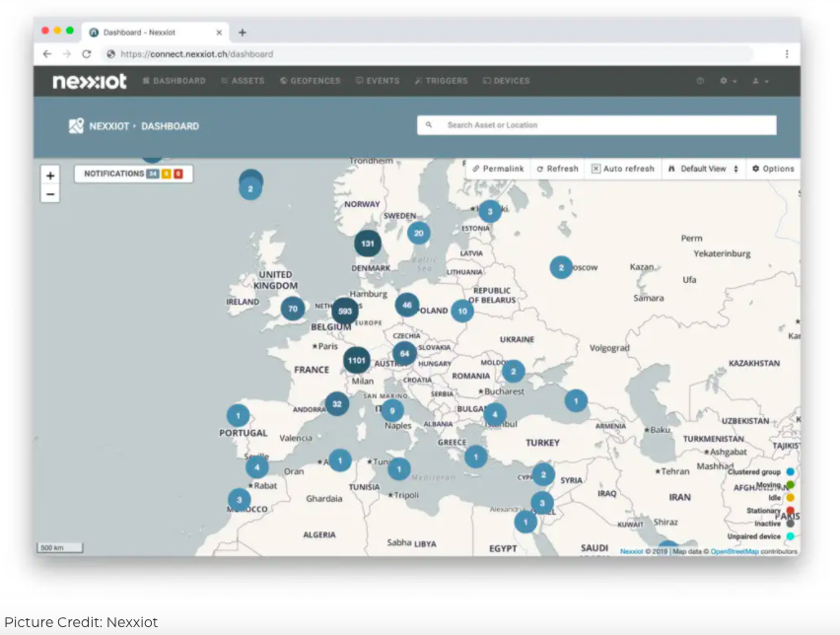This screenshot has width=840, height=635.
Task: Click the Moving green legend dot
Action: [x=790, y=484]
